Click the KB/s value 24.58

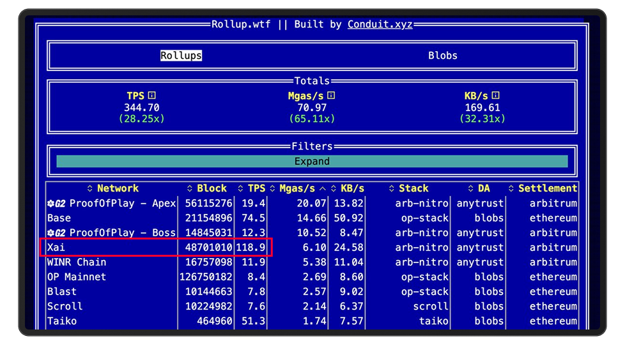[348, 248]
